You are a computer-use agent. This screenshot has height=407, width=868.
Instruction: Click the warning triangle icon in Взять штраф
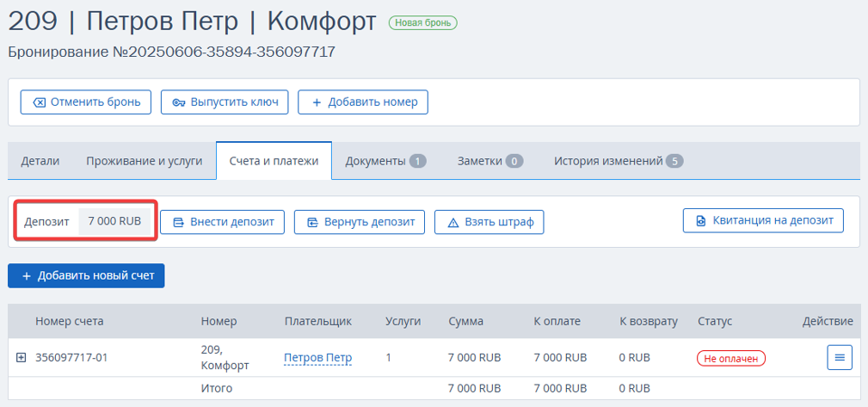[453, 223]
